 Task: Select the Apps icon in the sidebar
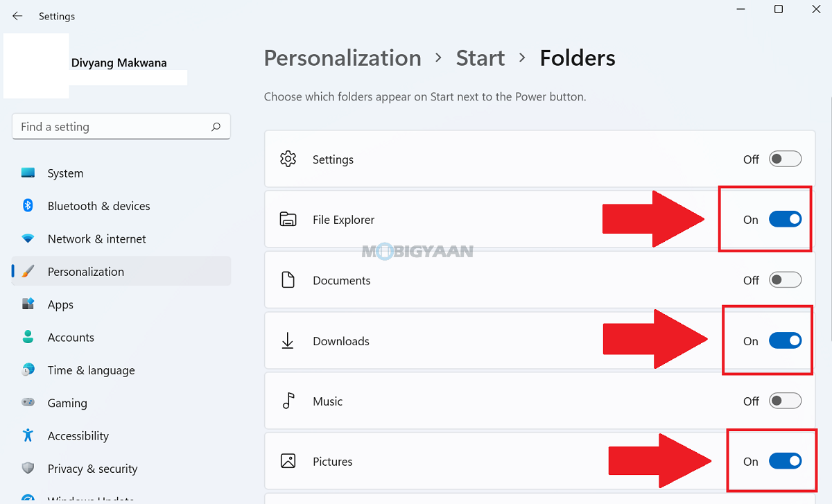pyautogui.click(x=28, y=304)
